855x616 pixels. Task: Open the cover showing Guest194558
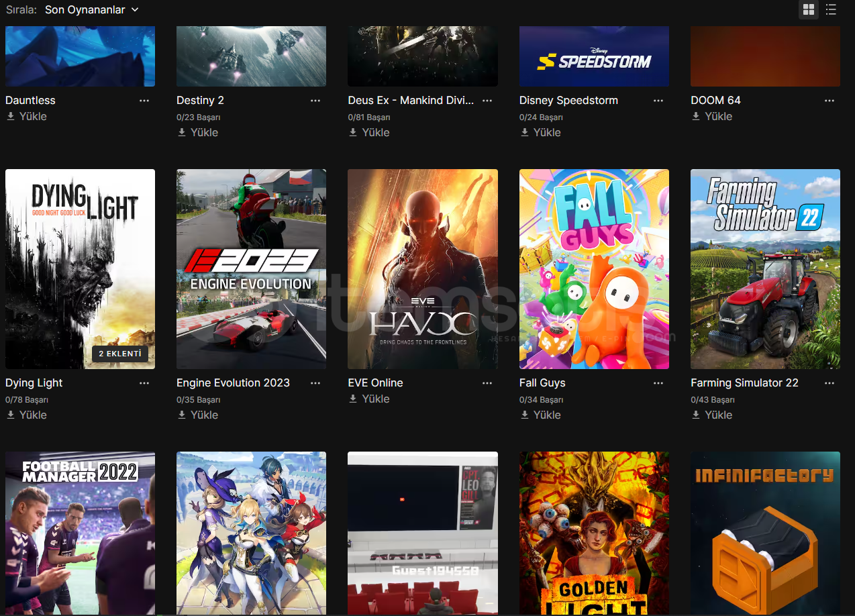pos(423,533)
